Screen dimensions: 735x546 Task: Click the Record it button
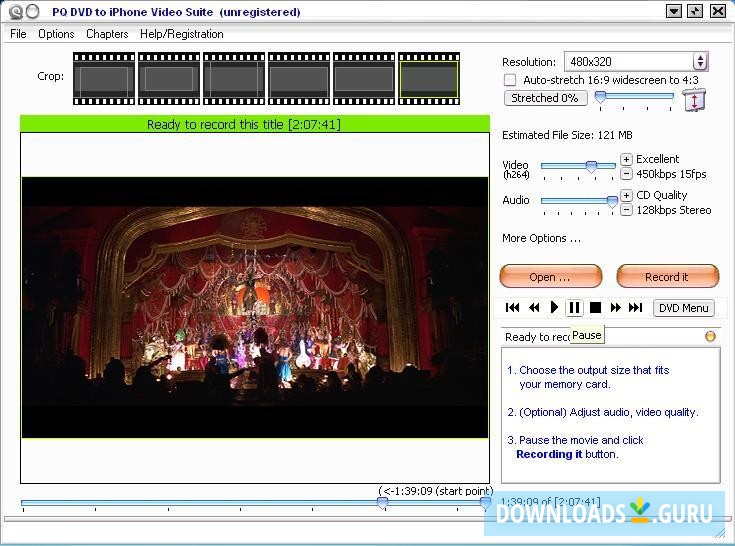click(667, 277)
